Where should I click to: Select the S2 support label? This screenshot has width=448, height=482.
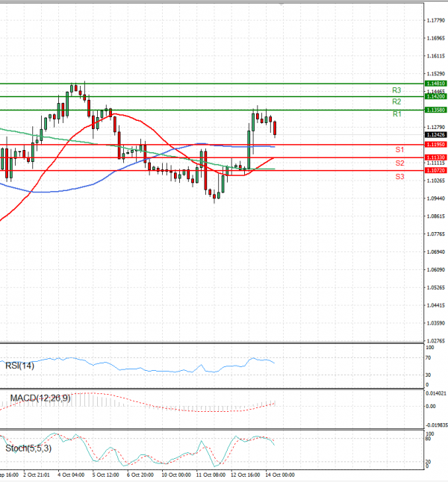coord(399,163)
